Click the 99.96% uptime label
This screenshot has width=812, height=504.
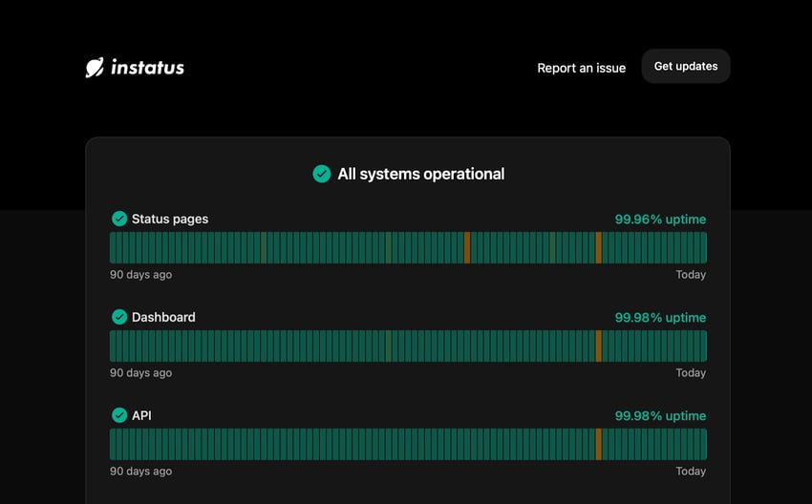point(660,220)
